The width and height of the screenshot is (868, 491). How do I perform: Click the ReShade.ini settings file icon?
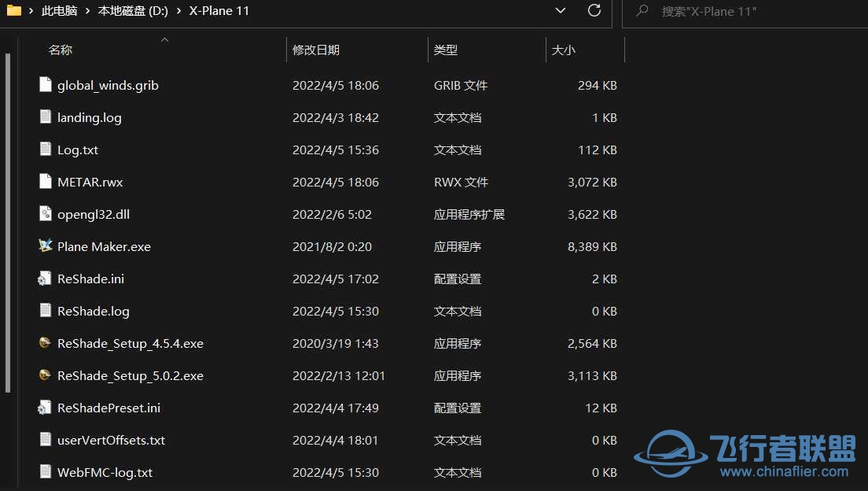click(45, 279)
